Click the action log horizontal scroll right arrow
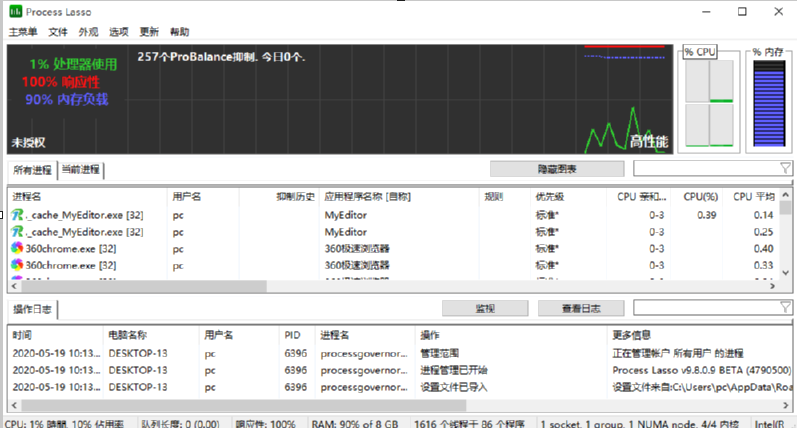Screen dimensions: 797x428 click(x=786, y=405)
